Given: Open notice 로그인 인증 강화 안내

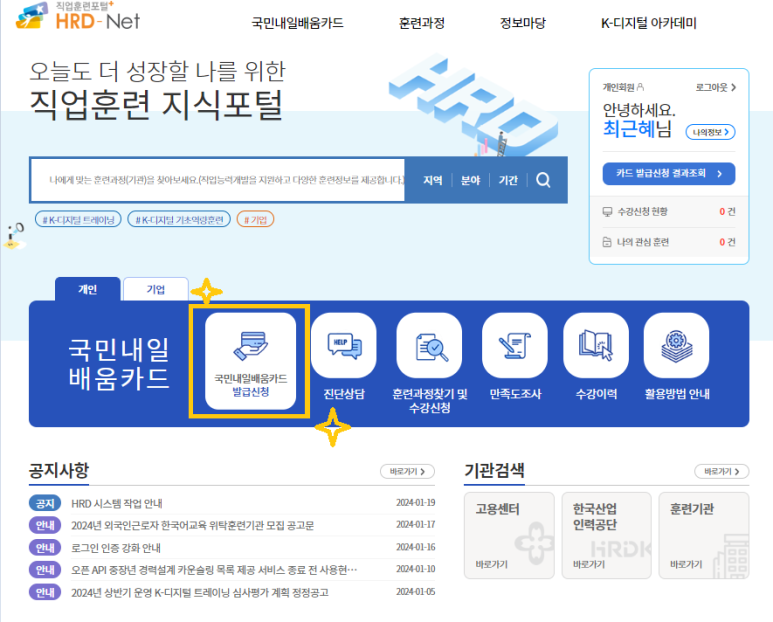Looking at the screenshot, I should click(116, 548).
